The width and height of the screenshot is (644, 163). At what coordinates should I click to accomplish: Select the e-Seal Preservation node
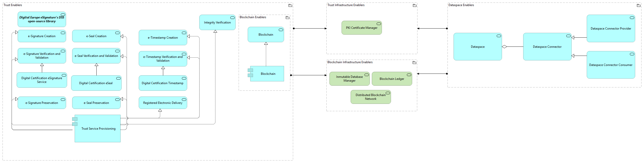coord(96,103)
